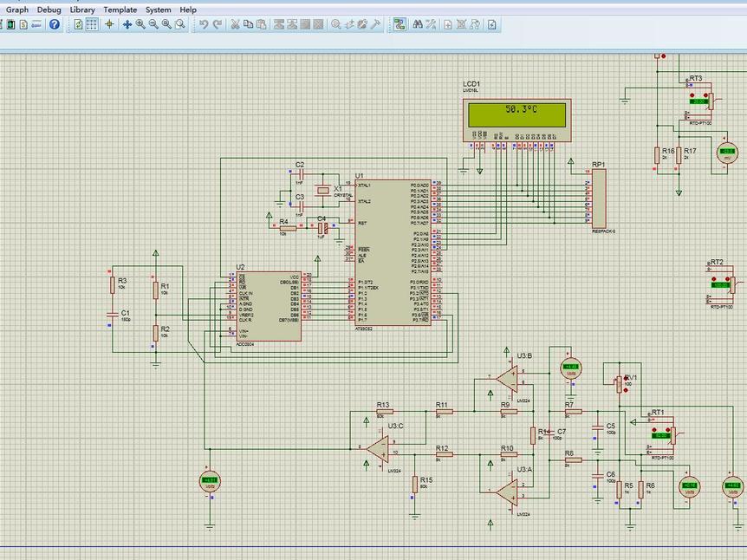Toggle the grid display button
Image resolution: width=747 pixels, height=560 pixels.
(x=92, y=24)
